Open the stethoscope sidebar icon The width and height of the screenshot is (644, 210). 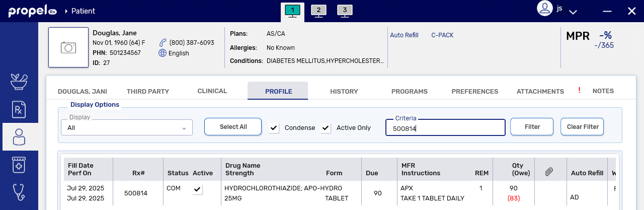pyautogui.click(x=19, y=192)
